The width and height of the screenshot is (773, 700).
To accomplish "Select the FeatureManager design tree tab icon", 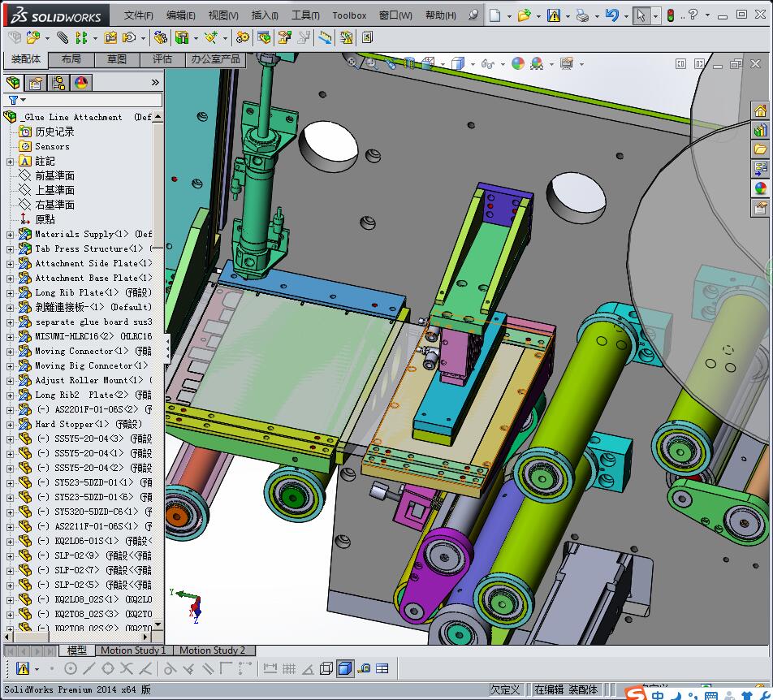I will (x=12, y=83).
